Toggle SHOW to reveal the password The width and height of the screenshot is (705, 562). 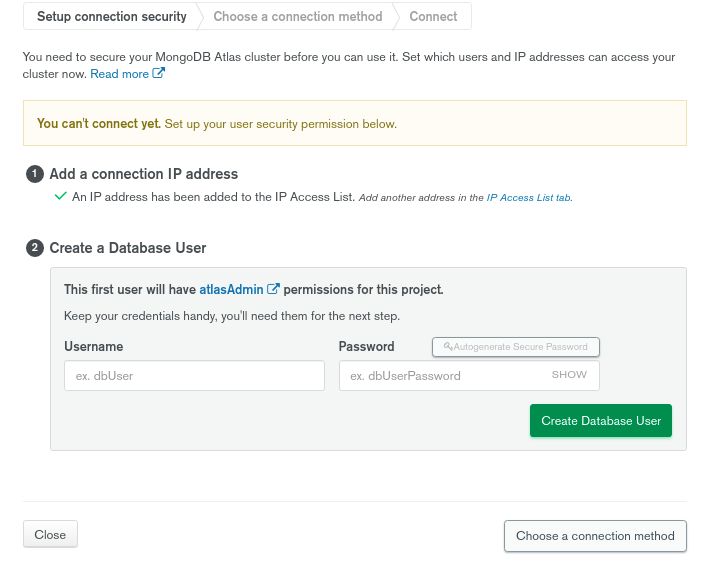pyautogui.click(x=569, y=375)
